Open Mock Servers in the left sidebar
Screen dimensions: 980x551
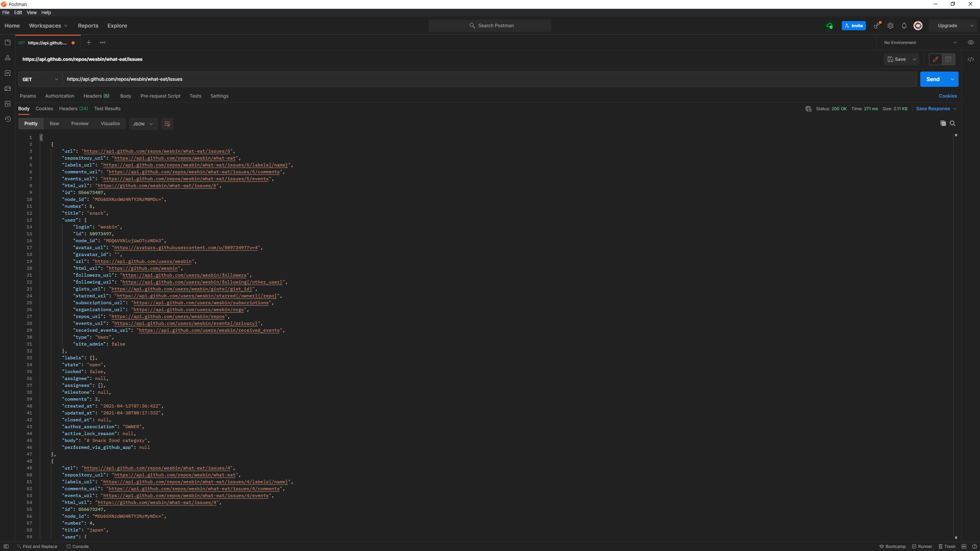point(8,88)
